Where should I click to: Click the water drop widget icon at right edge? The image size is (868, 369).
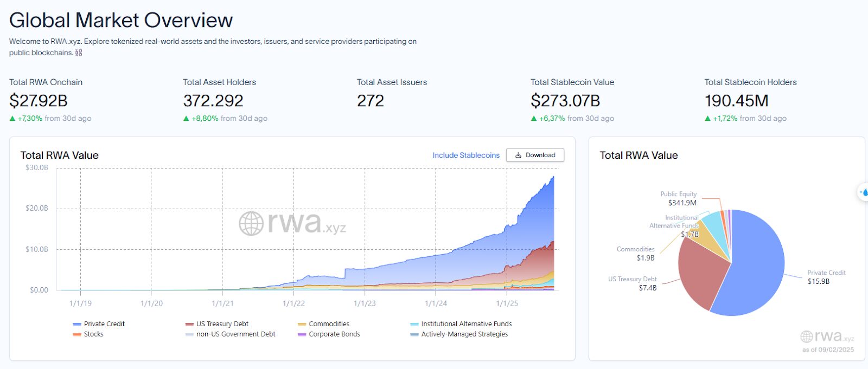tap(864, 192)
